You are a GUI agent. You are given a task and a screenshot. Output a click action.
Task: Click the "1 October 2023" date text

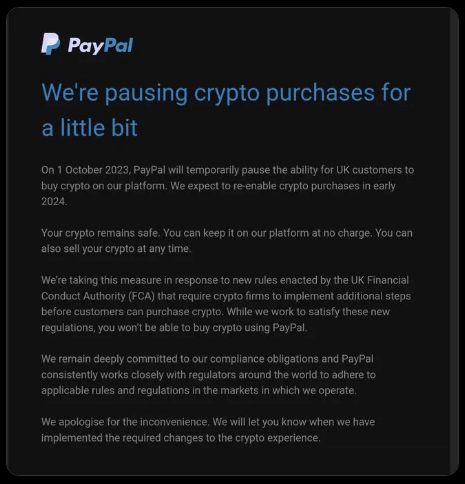[x=93, y=170]
